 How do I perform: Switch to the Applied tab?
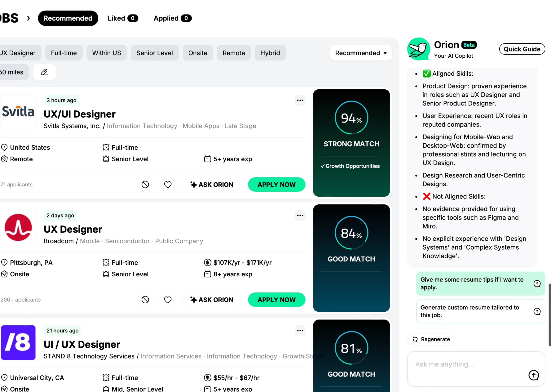pos(173,18)
